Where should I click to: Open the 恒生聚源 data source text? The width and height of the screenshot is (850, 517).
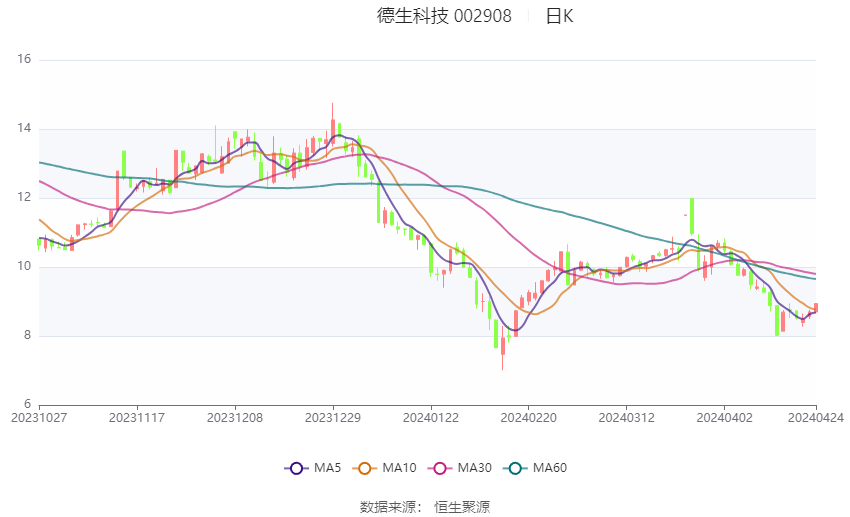pyautogui.click(x=462, y=507)
